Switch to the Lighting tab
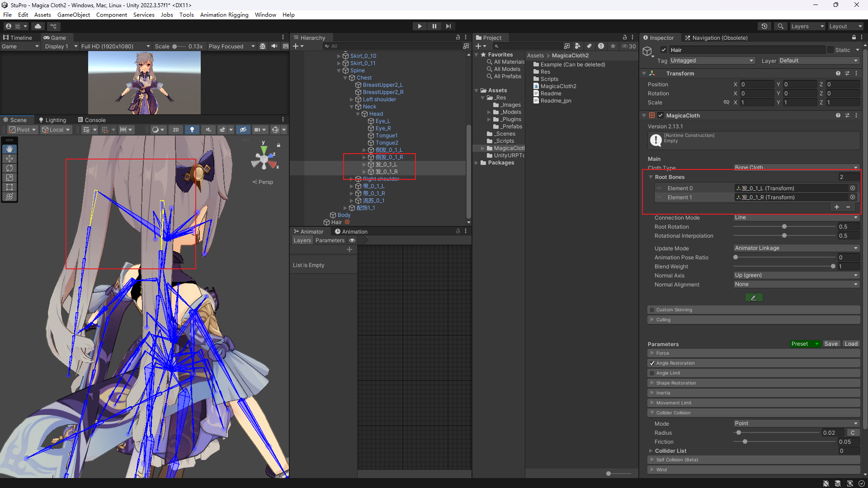Screen dimensions: 868x488 pyautogui.click(x=52, y=120)
